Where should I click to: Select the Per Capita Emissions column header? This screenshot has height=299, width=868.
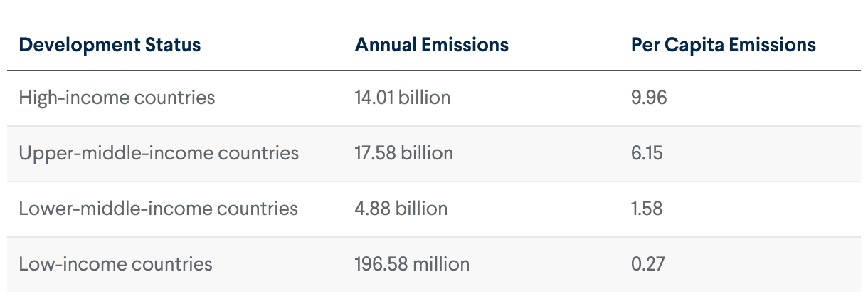[x=723, y=45]
